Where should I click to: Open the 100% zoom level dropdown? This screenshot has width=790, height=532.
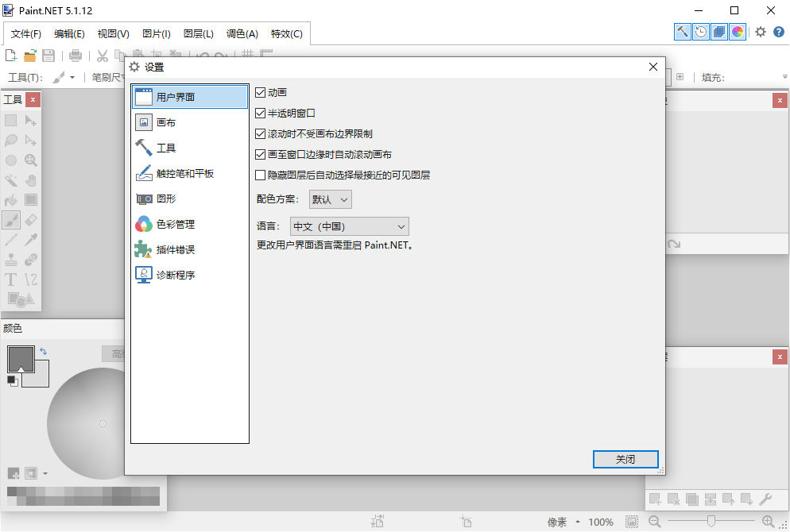[601, 522]
